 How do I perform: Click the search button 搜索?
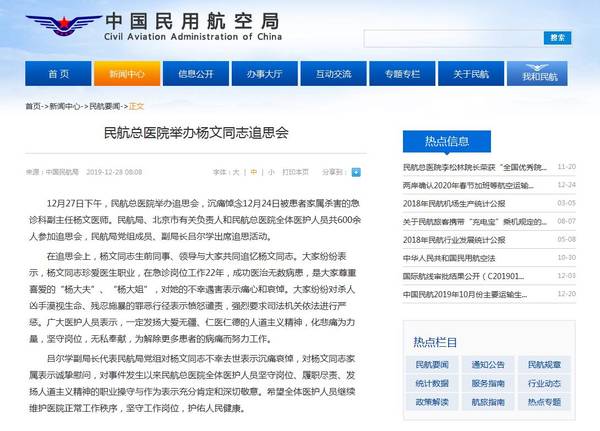557,38
